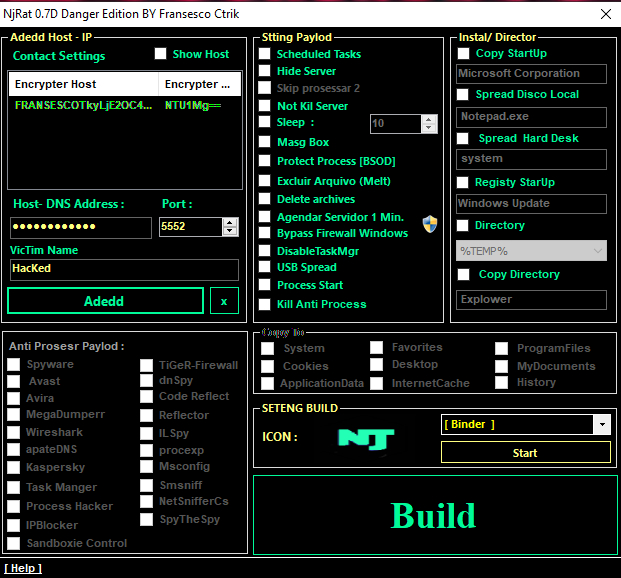Screen dimensions: 621x578
Task: Check the Scheduled Tasks option
Action: (265, 54)
